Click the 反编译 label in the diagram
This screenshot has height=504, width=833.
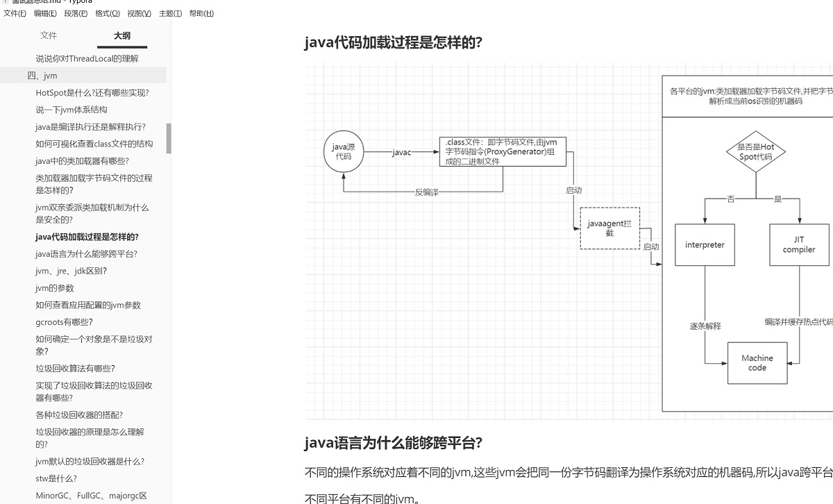[426, 192]
